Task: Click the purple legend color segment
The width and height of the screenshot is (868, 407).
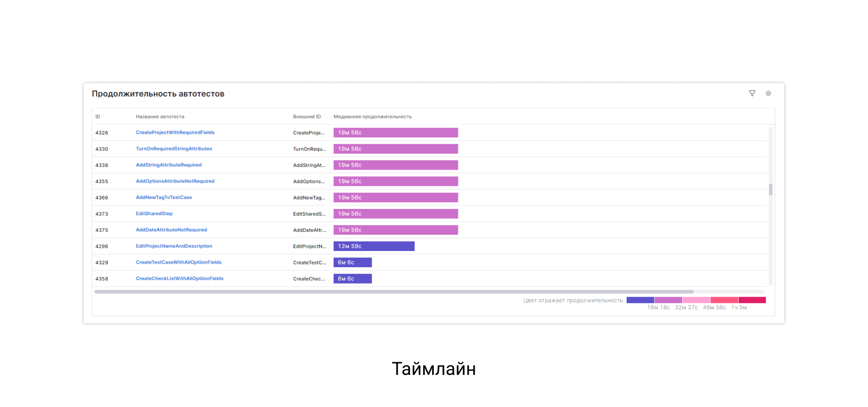Action: tap(668, 300)
